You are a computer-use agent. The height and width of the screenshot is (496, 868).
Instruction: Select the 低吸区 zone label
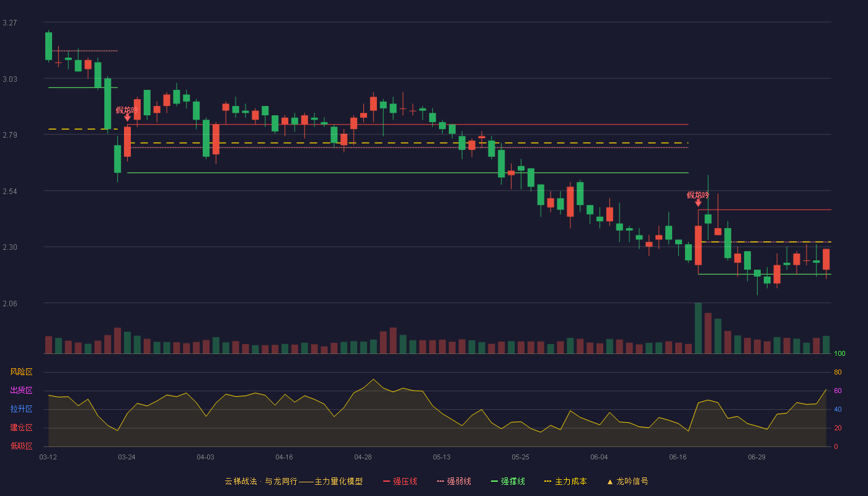click(x=21, y=446)
